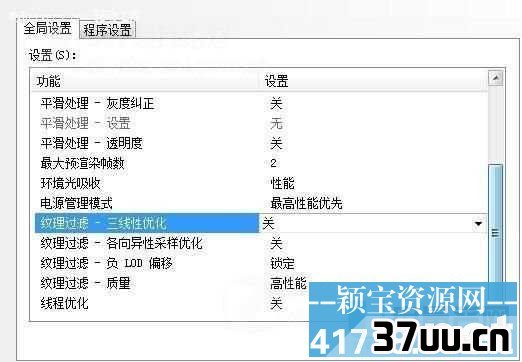Open dropdown arrow for 三线性优化 setting
Screen dimensions: 522x362
(x=479, y=223)
